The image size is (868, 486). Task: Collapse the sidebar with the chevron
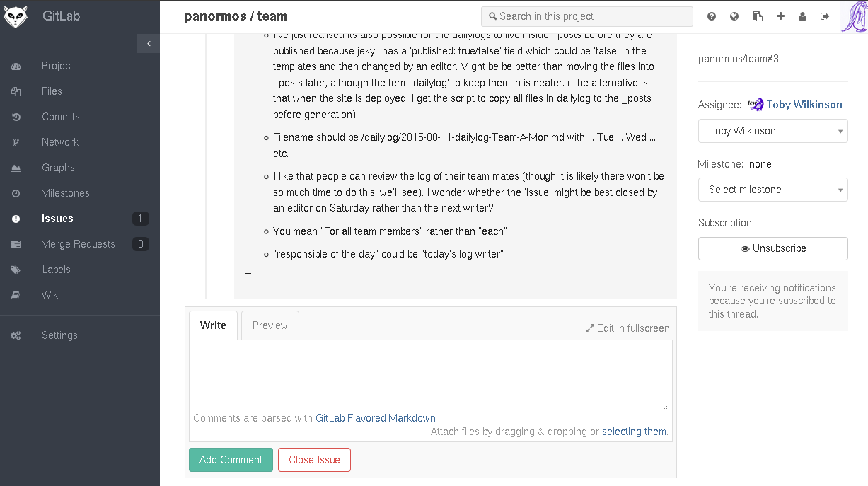pos(149,43)
